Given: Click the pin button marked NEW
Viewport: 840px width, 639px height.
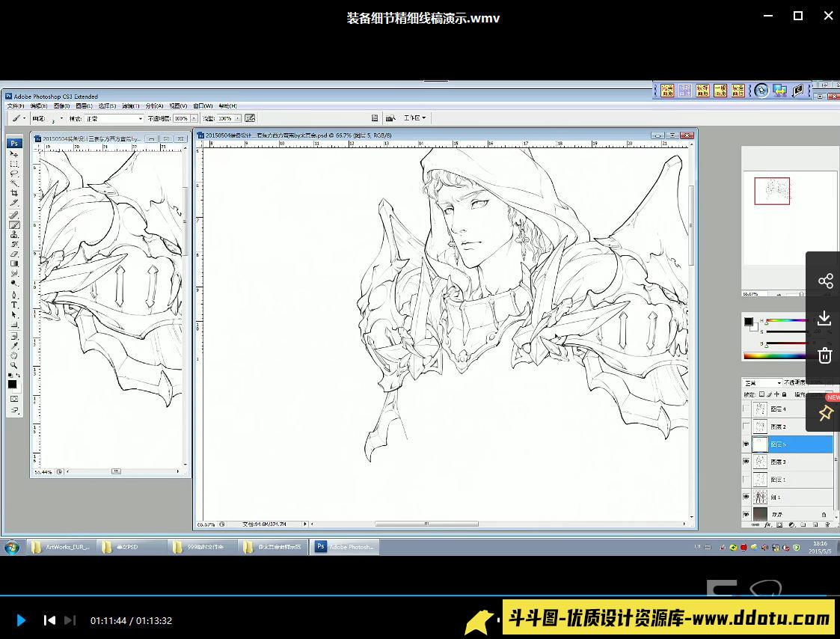Looking at the screenshot, I should (825, 413).
